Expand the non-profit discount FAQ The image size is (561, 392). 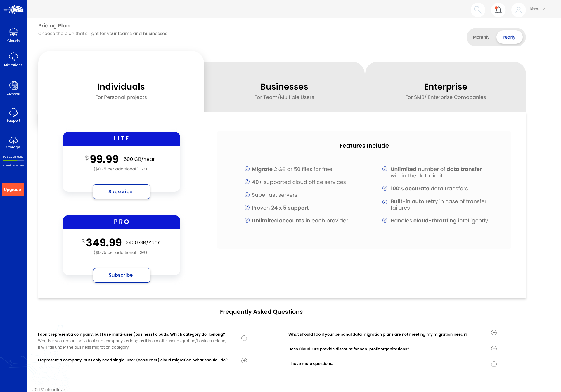tap(494, 349)
